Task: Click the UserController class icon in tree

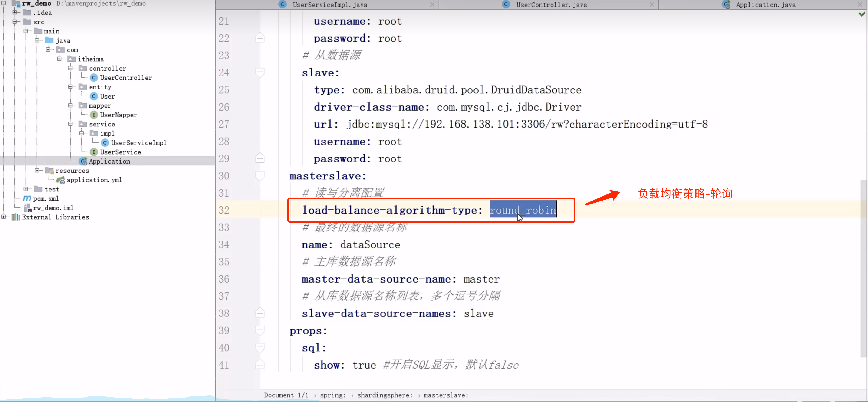Action: (x=94, y=78)
